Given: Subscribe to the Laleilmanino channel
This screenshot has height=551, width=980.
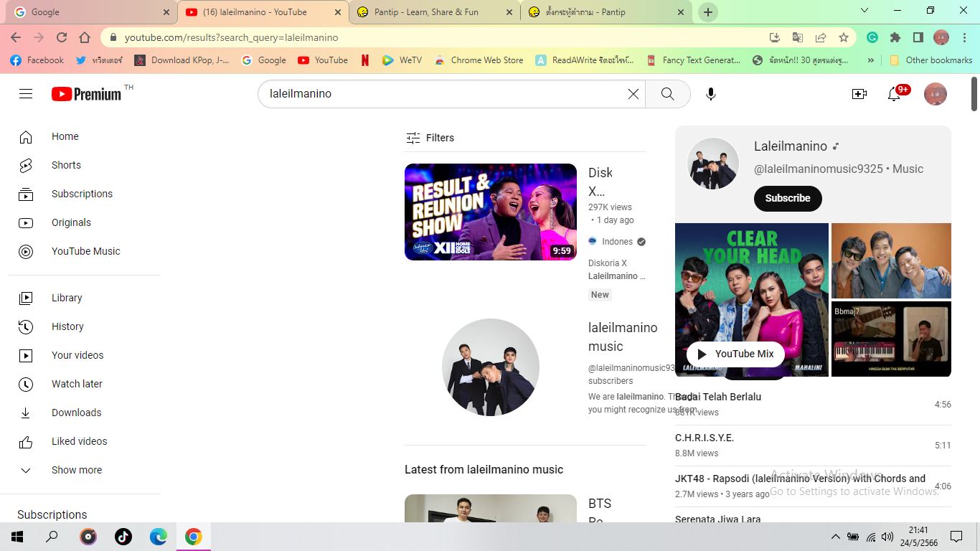Looking at the screenshot, I should 788,199.
